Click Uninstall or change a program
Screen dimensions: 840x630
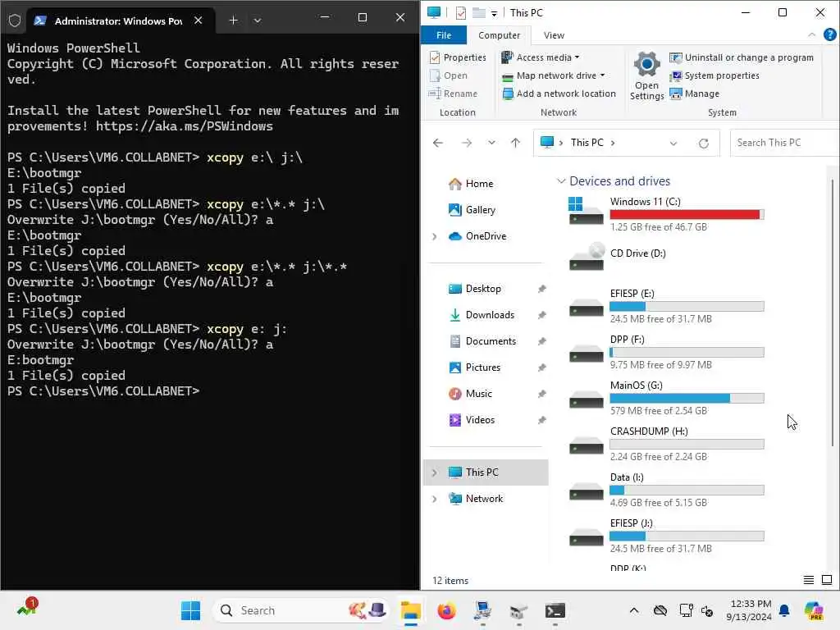(742, 57)
